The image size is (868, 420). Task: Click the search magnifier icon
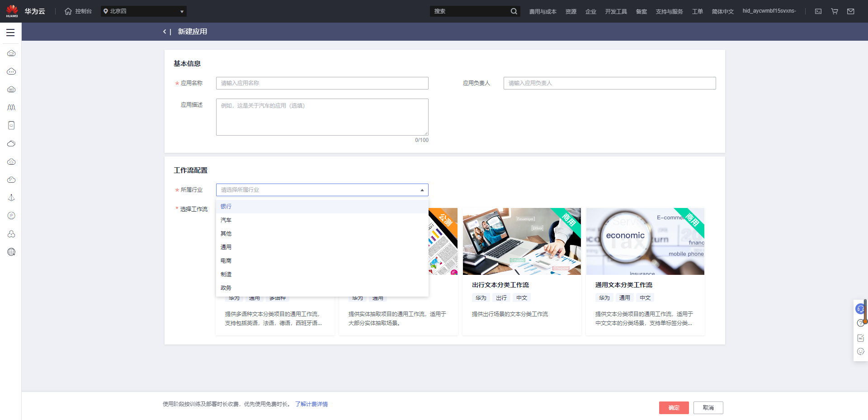[514, 11]
